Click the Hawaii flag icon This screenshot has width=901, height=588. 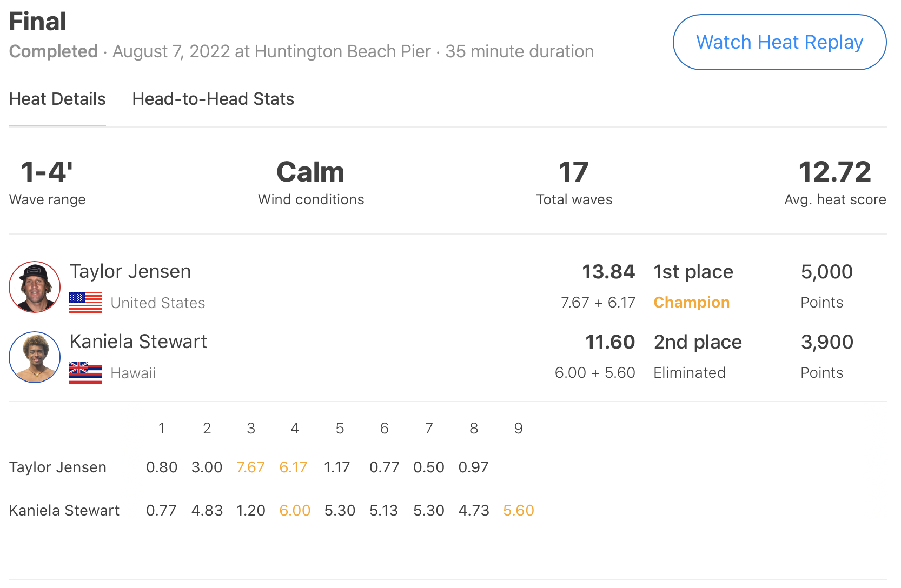pos(85,373)
